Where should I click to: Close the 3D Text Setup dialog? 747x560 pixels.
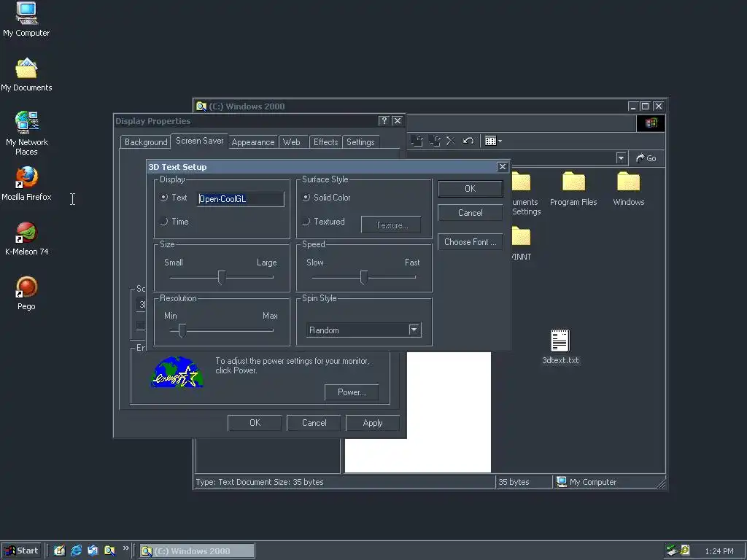click(502, 167)
